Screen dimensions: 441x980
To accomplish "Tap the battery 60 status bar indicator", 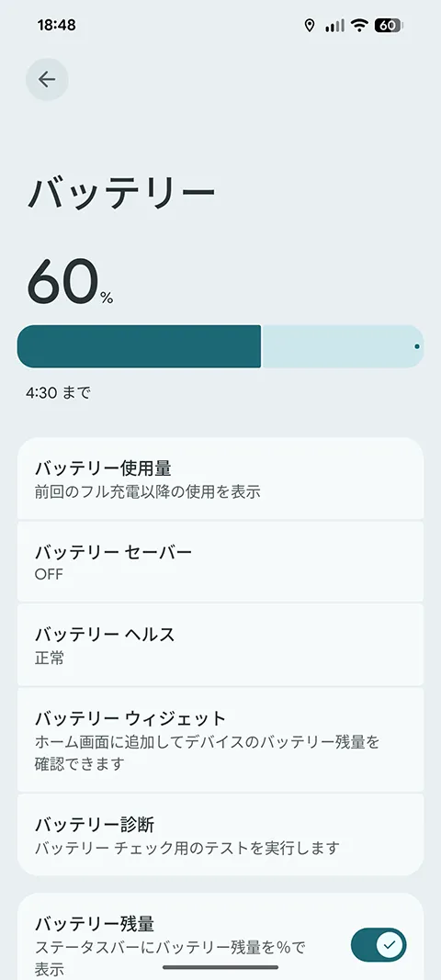I will pos(389,26).
